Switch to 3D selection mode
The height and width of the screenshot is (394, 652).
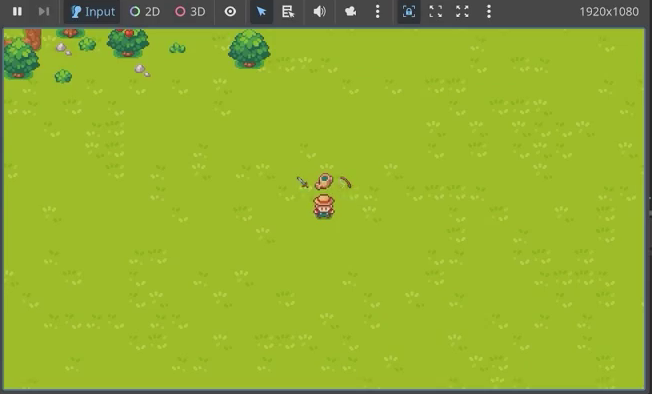click(x=190, y=12)
